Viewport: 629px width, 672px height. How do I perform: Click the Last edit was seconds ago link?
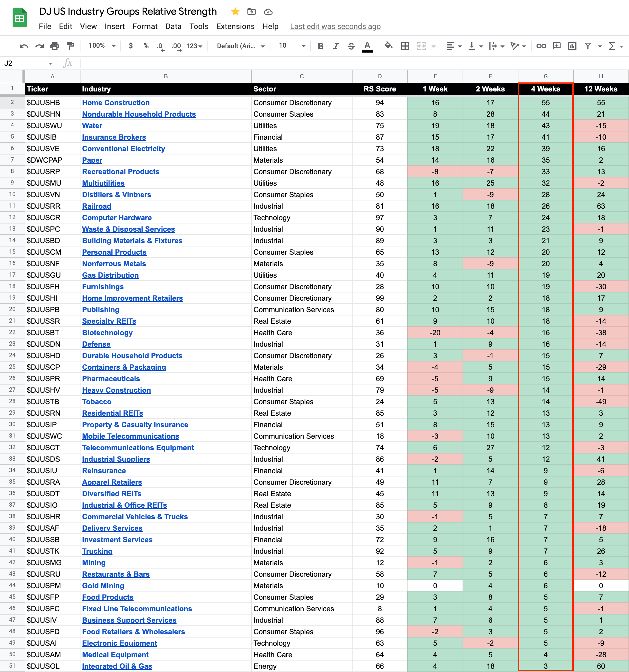[x=335, y=26]
